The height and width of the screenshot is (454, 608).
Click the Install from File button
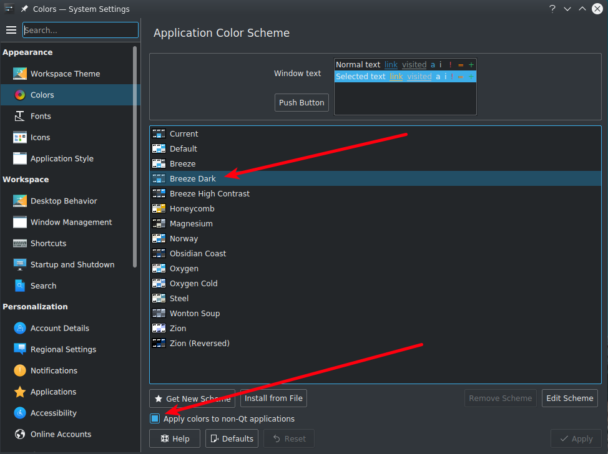273,398
